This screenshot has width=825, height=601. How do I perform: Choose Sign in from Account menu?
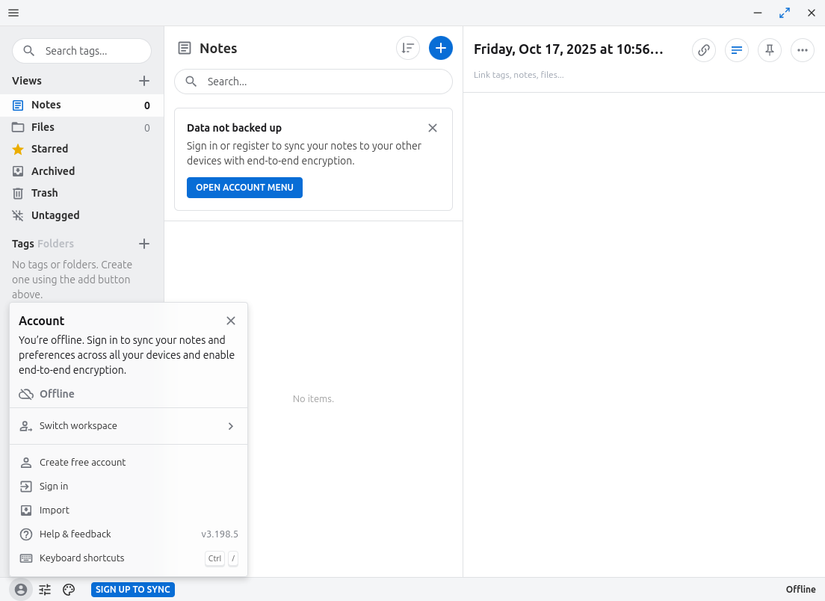[x=54, y=487]
